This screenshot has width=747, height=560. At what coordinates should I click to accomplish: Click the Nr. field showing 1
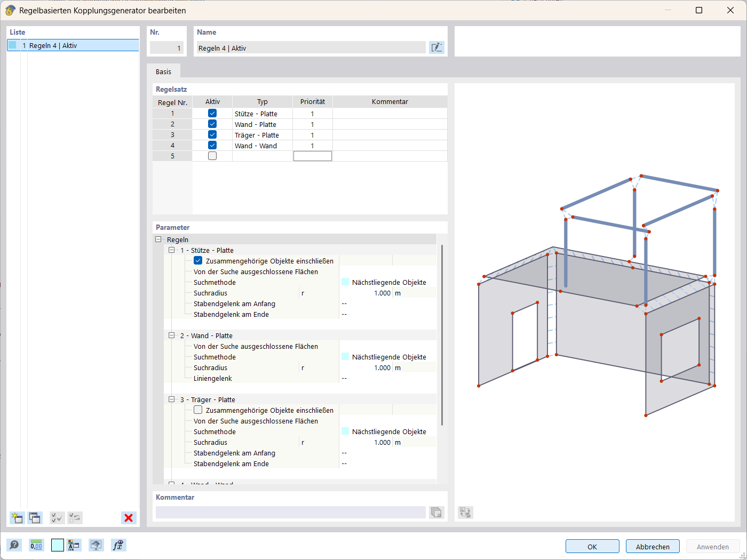point(166,48)
